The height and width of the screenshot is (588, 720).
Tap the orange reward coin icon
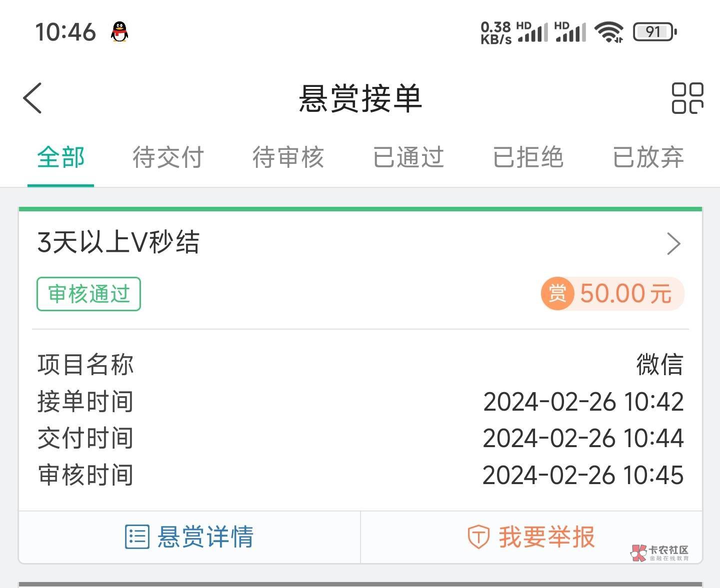557,293
